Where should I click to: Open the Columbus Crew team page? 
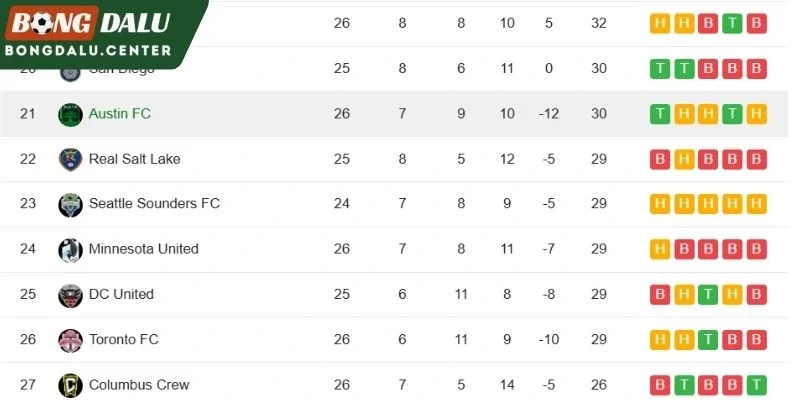coord(139,385)
